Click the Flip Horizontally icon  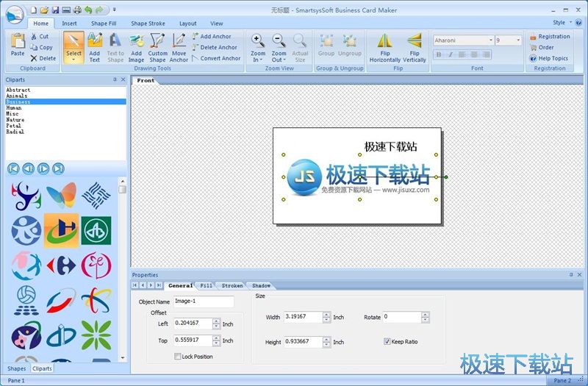click(384, 41)
